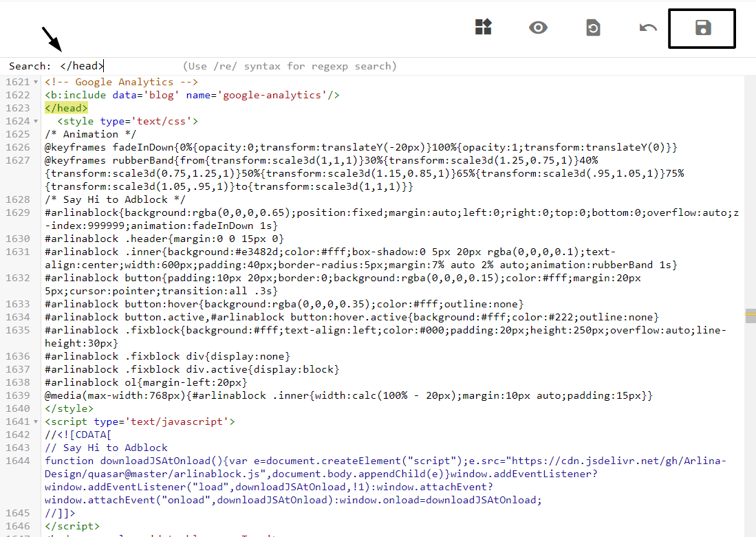This screenshot has width=756, height=537.
Task: Open the widget jump-to icon
Action: tap(483, 27)
